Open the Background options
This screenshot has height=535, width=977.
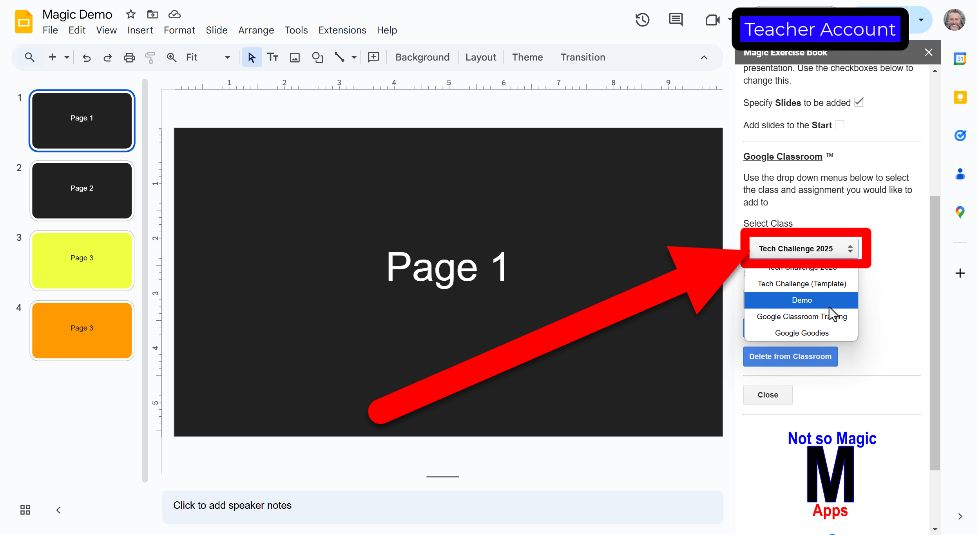point(422,57)
